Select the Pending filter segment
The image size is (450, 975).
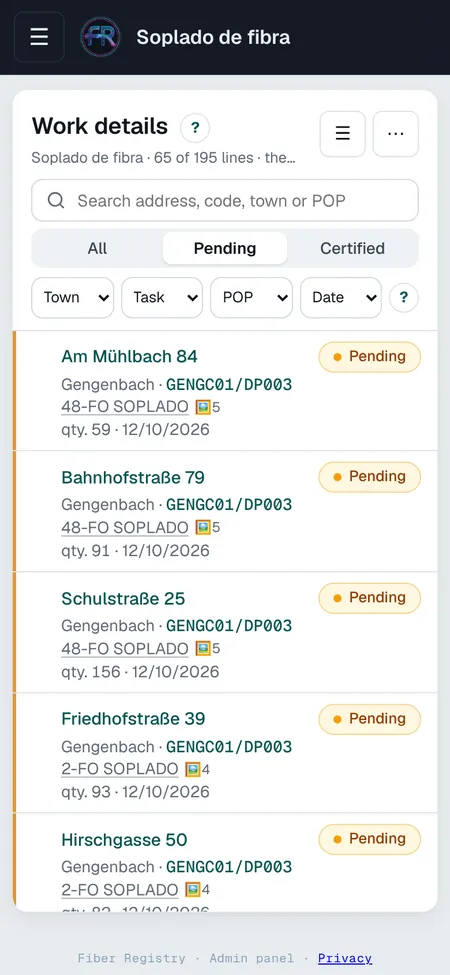225,248
